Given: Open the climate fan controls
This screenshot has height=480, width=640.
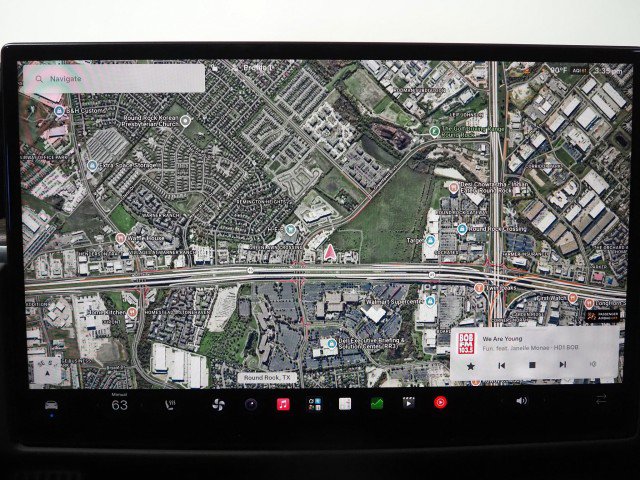Looking at the screenshot, I should 218,404.
